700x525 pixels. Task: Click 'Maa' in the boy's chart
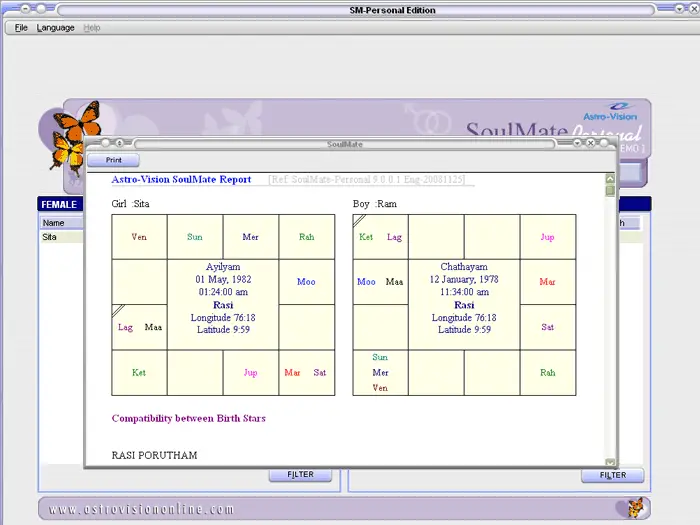tap(394, 282)
